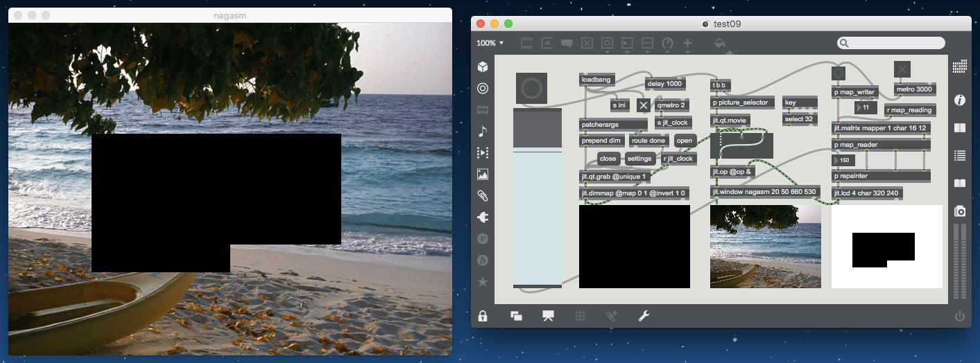Image resolution: width=980 pixels, height=363 pixels.
Task: Open the Modules (concentric circles) sidebar icon
Action: (483, 89)
